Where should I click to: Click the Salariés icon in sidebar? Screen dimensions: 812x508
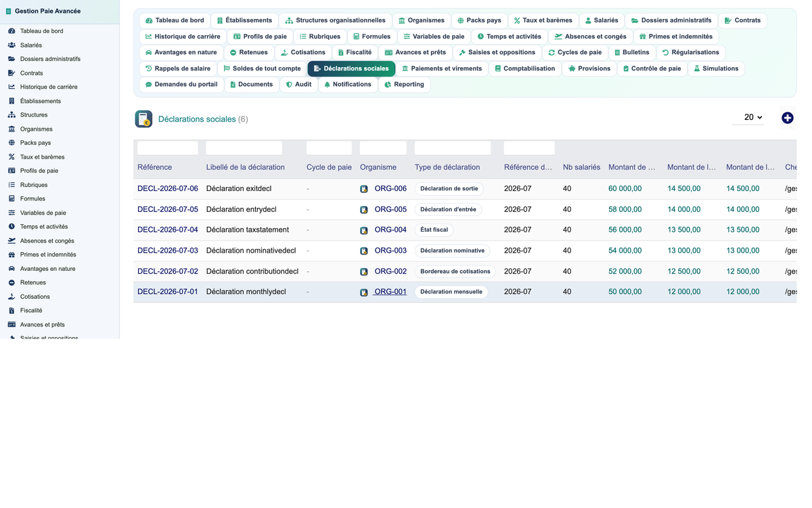coord(12,45)
